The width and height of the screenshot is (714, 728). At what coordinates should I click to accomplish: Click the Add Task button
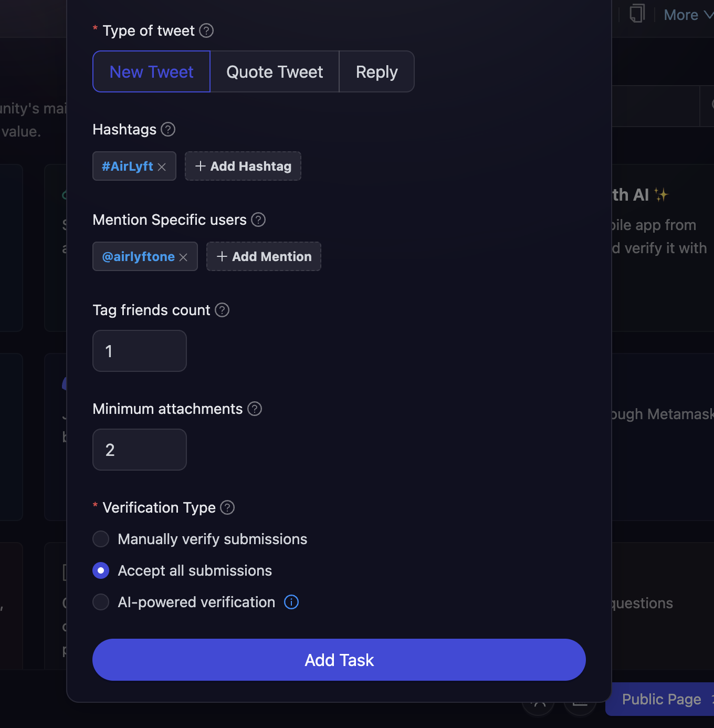click(x=339, y=660)
